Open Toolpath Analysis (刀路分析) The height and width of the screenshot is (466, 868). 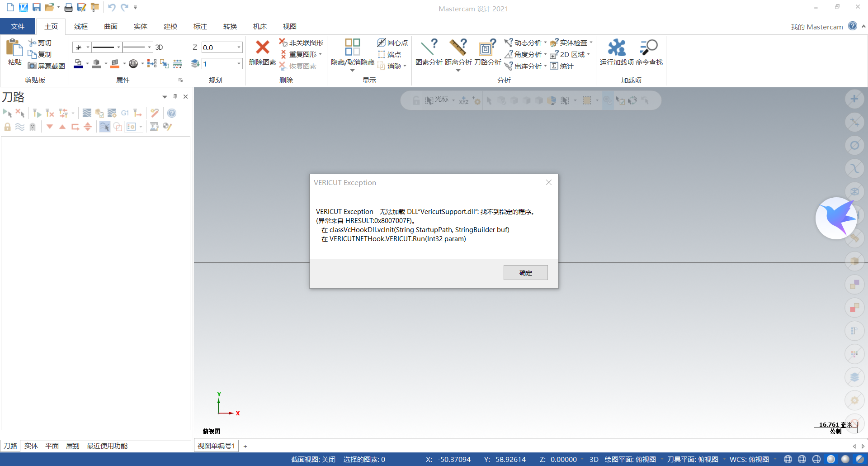487,52
